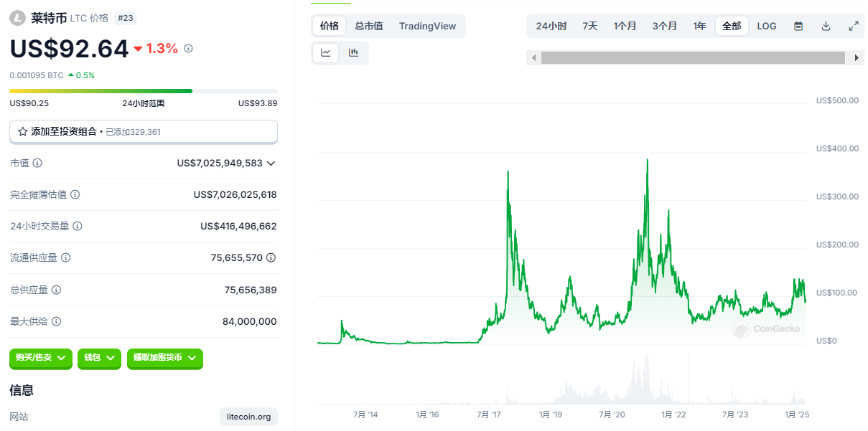Open the 钱包 dropdown
Viewport: 868px width, 431px height.
tap(99, 358)
